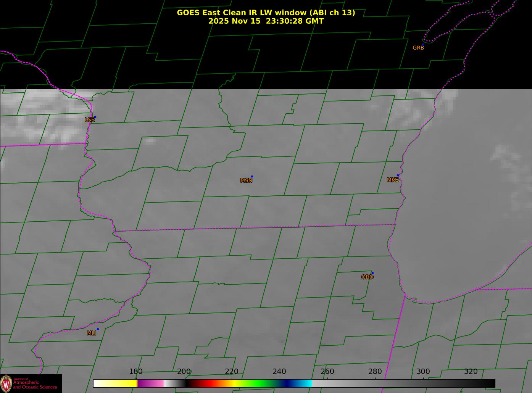
Task: Select the ORD station label
Action: pyautogui.click(x=367, y=277)
